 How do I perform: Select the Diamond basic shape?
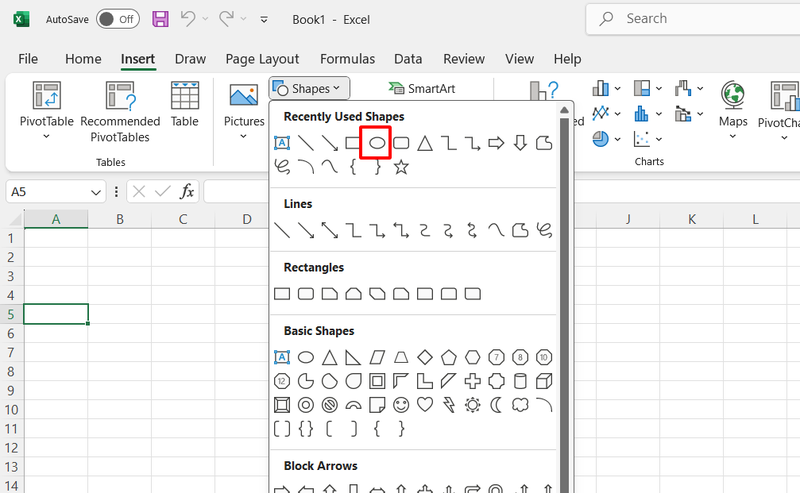[424, 357]
